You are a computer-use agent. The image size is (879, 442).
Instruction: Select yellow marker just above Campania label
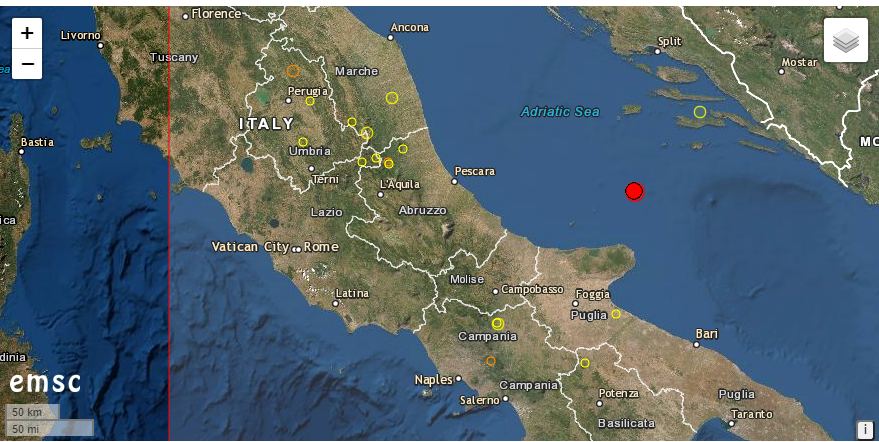point(497,323)
